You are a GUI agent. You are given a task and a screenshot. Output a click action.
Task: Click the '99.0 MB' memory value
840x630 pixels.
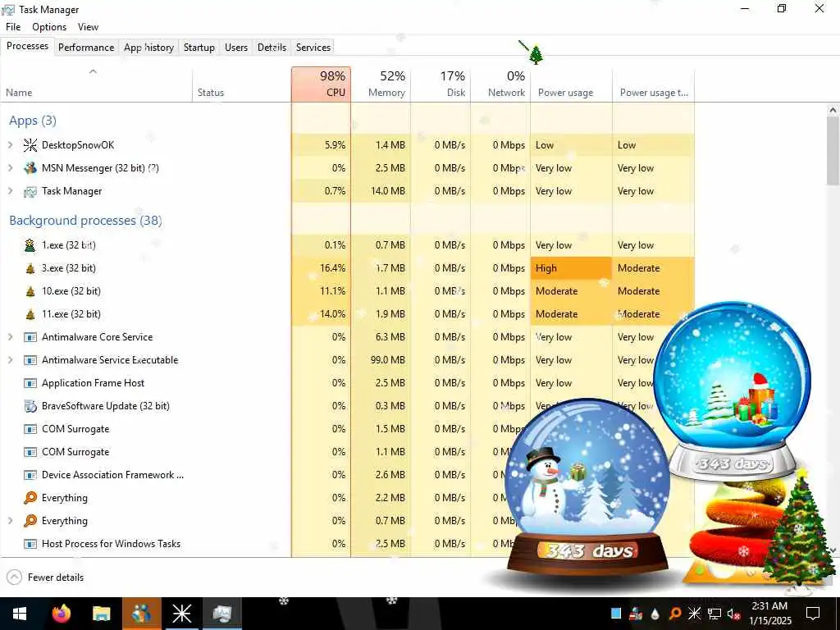387,361
